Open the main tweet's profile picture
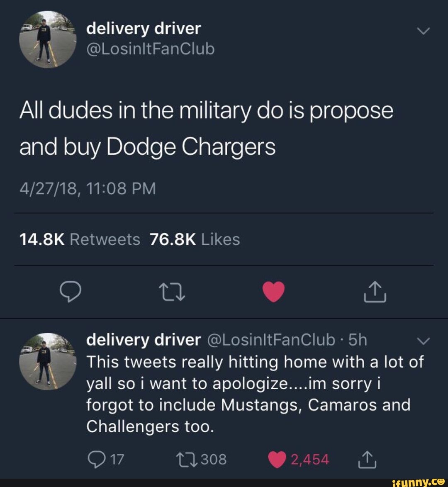 coord(48,39)
